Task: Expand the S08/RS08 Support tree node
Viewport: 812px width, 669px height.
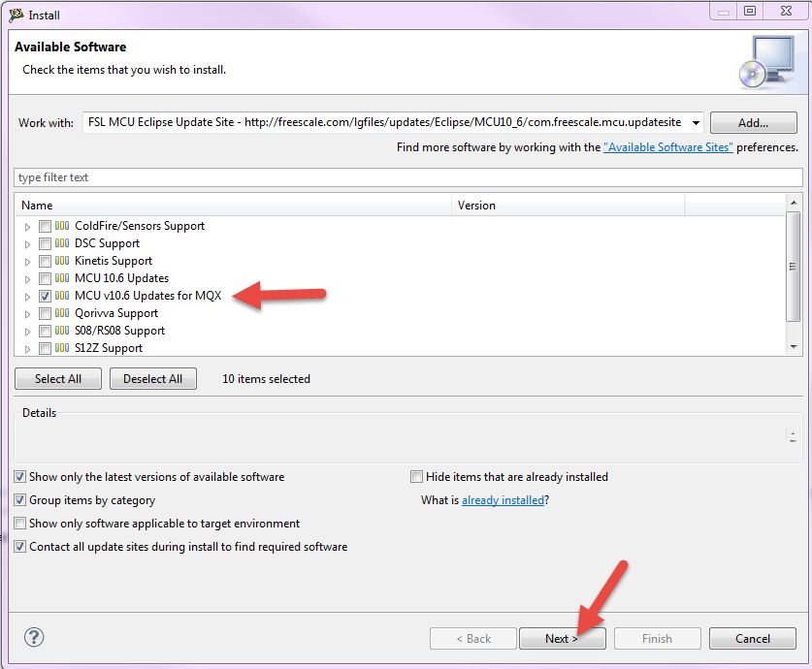Action: pyautogui.click(x=27, y=332)
